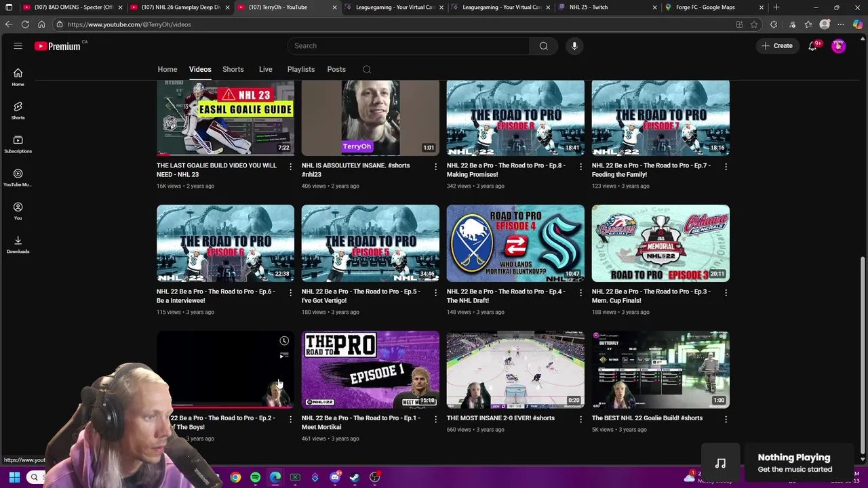Play NHL 23 EASHL Goalie Guide thumbnail
This screenshot has width=868, height=488.
[x=225, y=117]
